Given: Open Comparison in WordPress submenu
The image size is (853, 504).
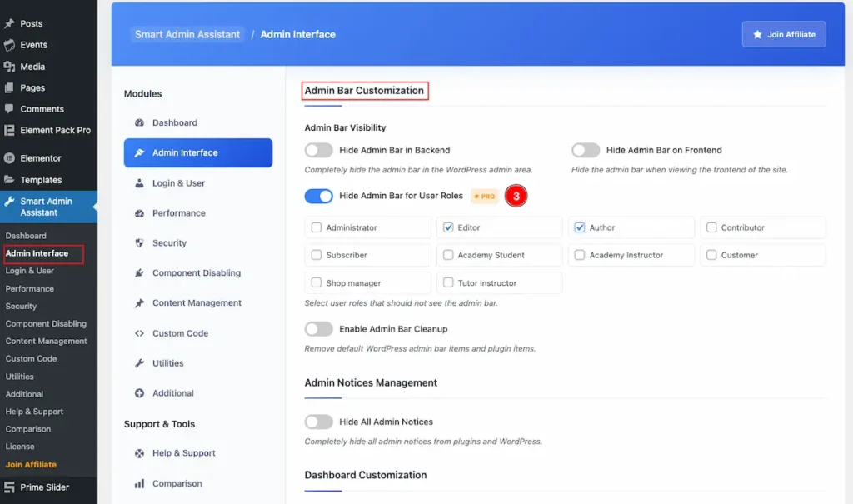Looking at the screenshot, I should [x=27, y=429].
